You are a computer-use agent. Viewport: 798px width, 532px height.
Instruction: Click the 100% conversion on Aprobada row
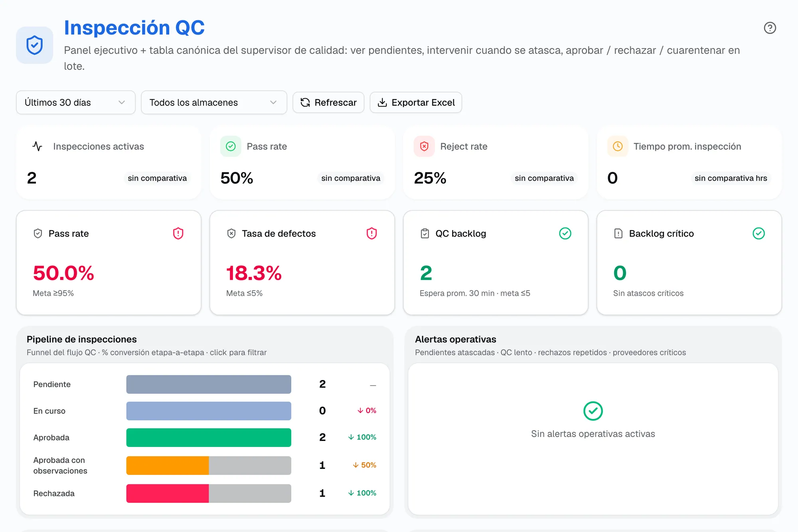362,437
